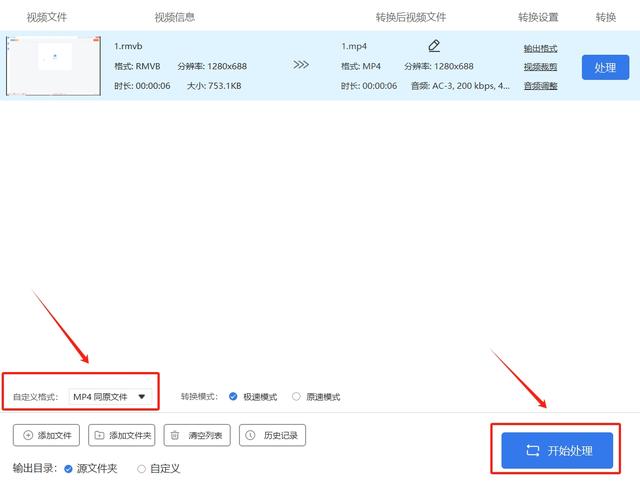Image resolution: width=640 pixels, height=486 pixels.
Task: Click the 输出目录: label
Action: 35,468
